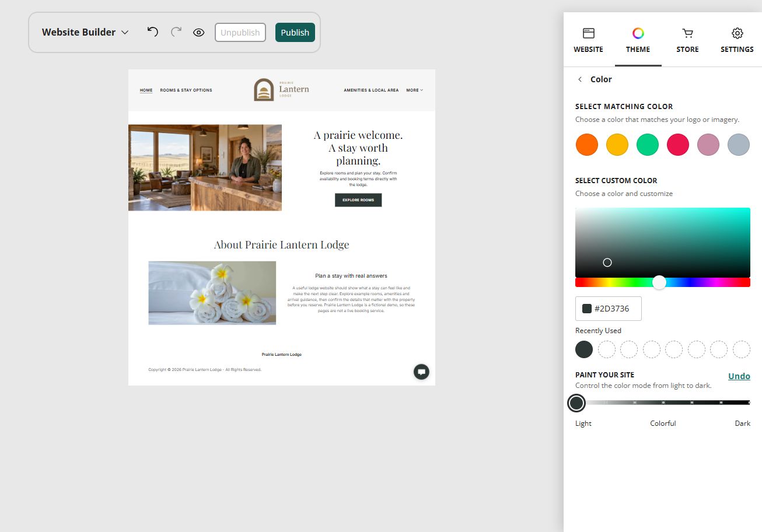Click the redo arrow icon
The height and width of the screenshot is (532, 762).
176,32
